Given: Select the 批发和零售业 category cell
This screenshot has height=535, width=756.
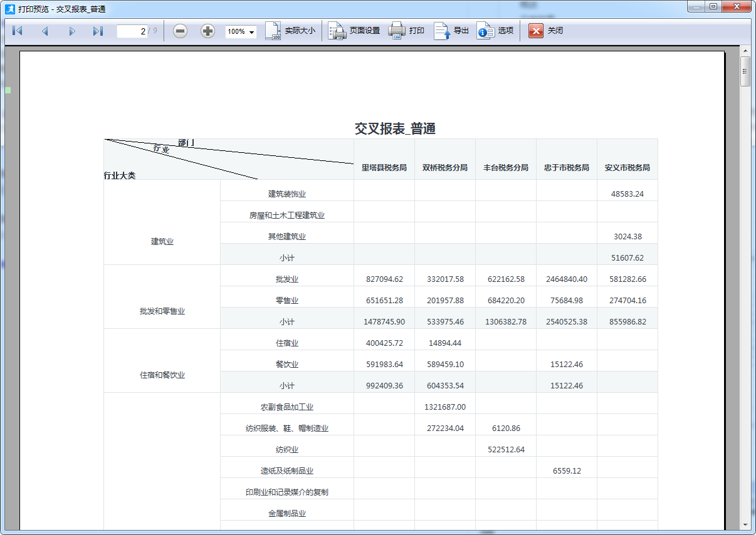Looking at the screenshot, I should (x=162, y=311).
